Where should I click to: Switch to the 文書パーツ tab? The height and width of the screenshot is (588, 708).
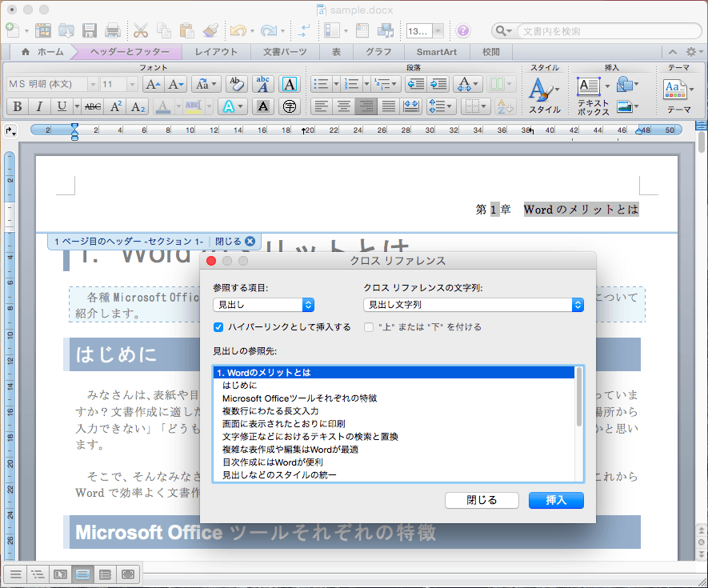click(285, 52)
